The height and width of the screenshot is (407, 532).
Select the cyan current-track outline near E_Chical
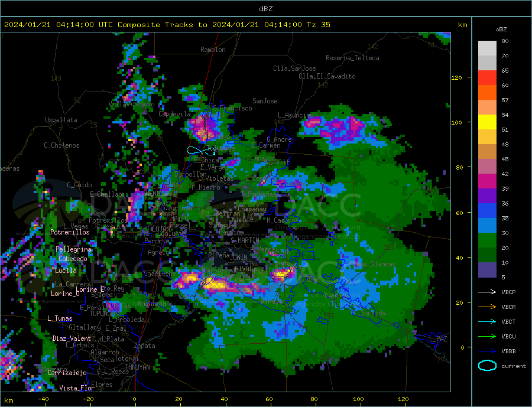(201, 150)
